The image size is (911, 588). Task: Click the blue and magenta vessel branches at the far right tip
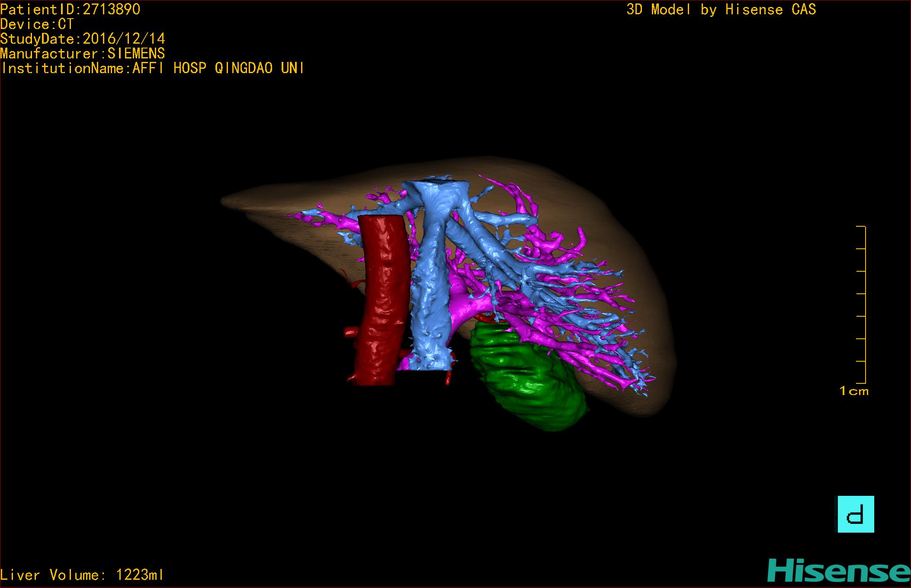pos(639,381)
